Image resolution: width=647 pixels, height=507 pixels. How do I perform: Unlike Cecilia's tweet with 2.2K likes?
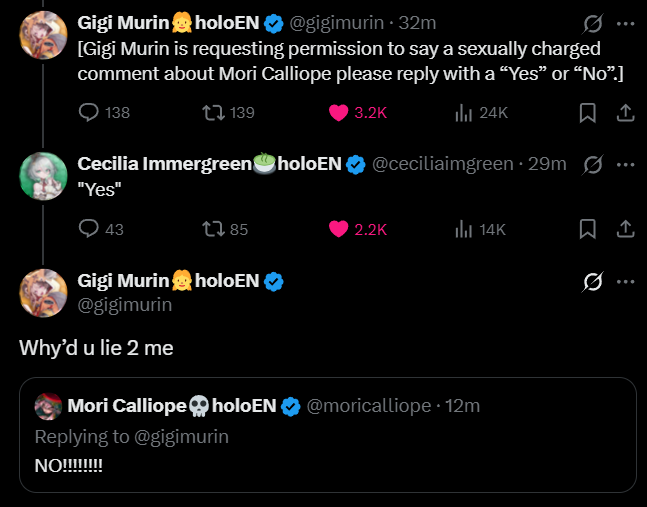click(x=339, y=229)
